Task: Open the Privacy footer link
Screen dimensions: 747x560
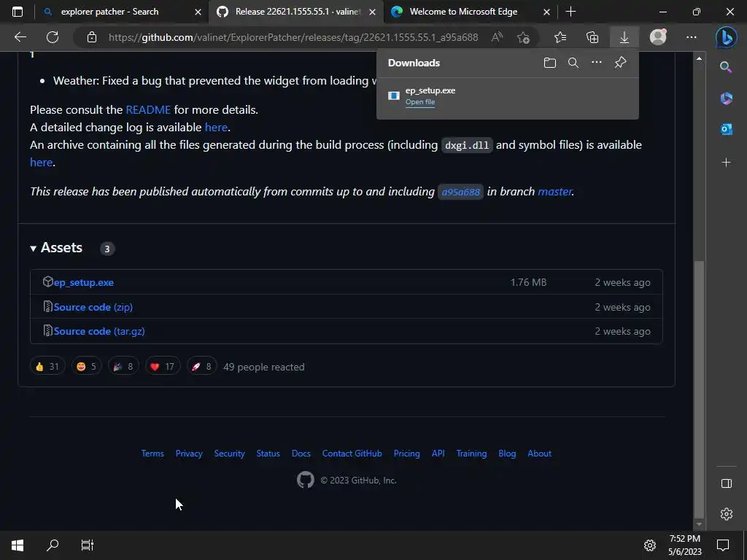Action: click(x=189, y=454)
